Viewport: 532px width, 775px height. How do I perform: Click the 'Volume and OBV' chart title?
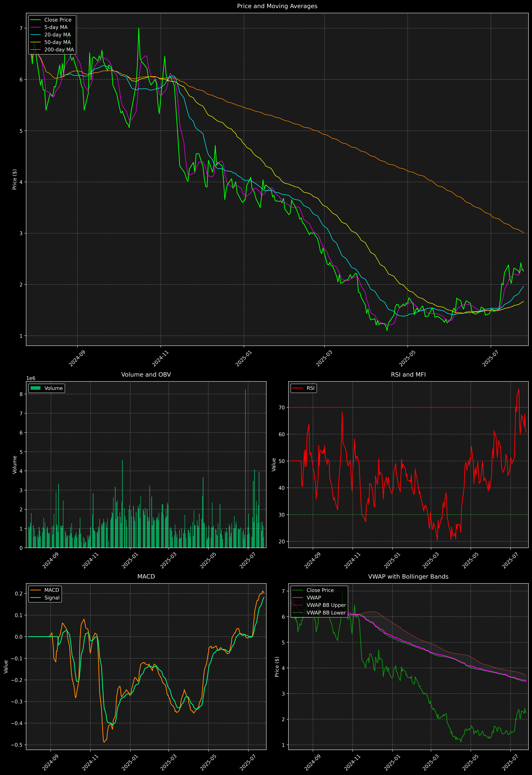[146, 374]
